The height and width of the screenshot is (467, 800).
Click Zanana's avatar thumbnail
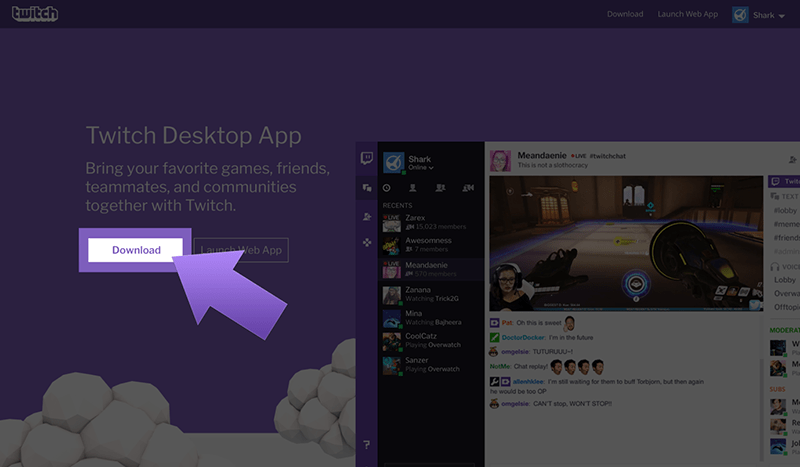[392, 295]
